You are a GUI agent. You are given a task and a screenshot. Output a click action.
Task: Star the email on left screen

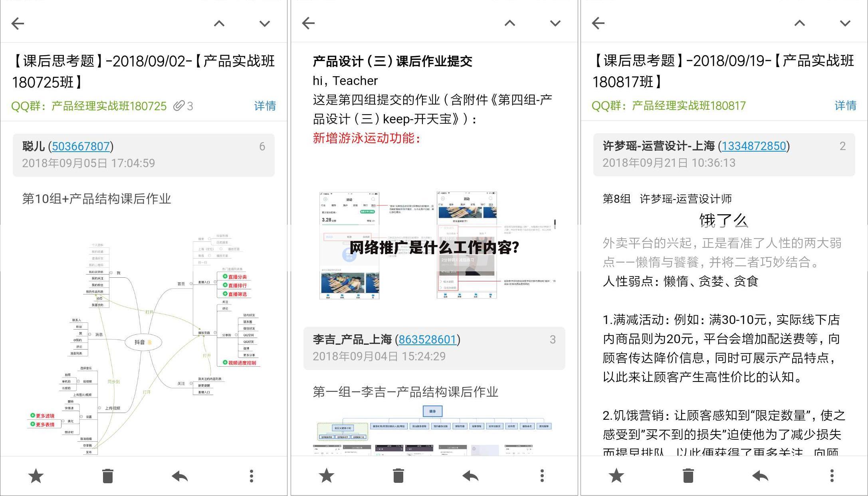coord(36,476)
